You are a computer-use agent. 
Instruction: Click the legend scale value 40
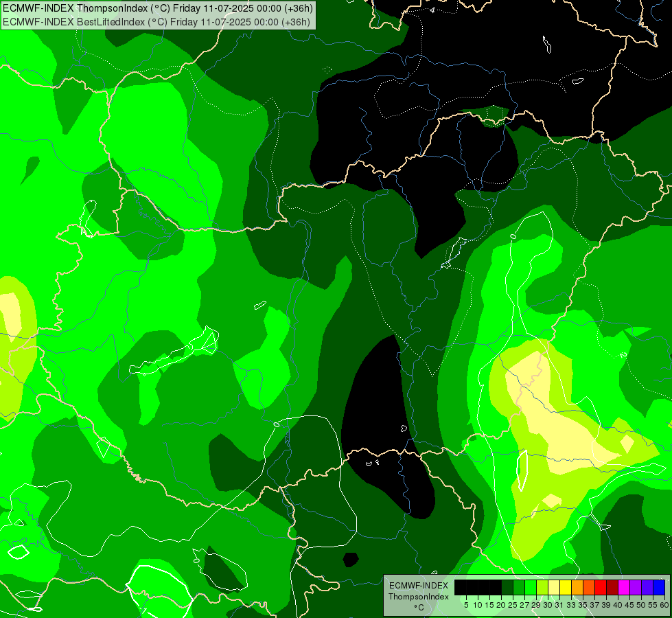[x=618, y=605]
